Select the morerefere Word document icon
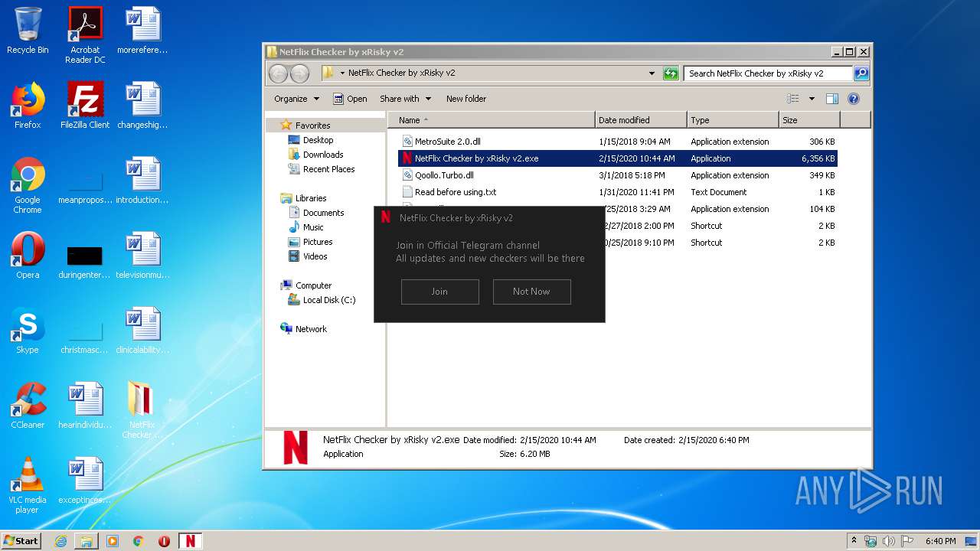The image size is (980, 551). pos(142,31)
